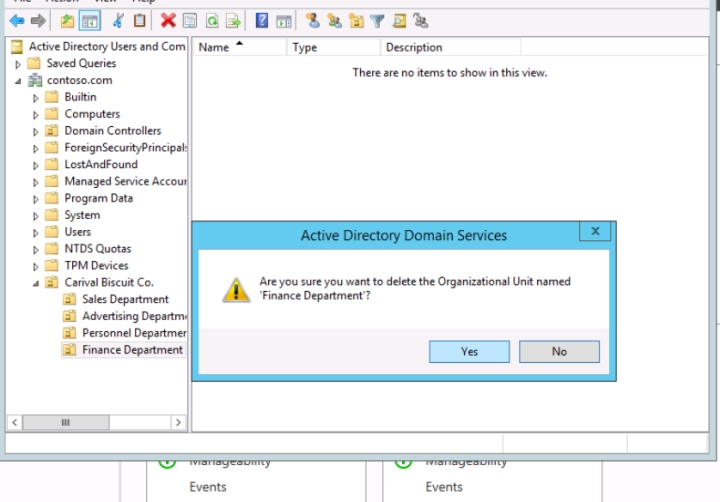720x502 pixels.
Task: Select the Active Directory Users and Computers root
Action: coord(107,46)
